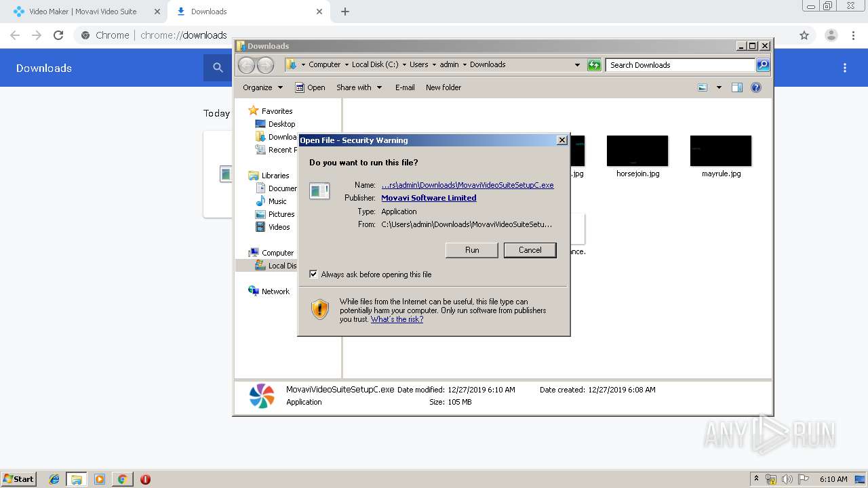868x488 pixels.
Task: Open a new Chrome tab
Action: [345, 12]
